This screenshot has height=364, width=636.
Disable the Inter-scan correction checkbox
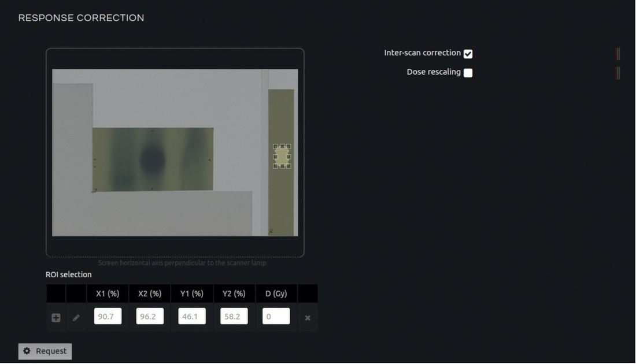(x=468, y=54)
